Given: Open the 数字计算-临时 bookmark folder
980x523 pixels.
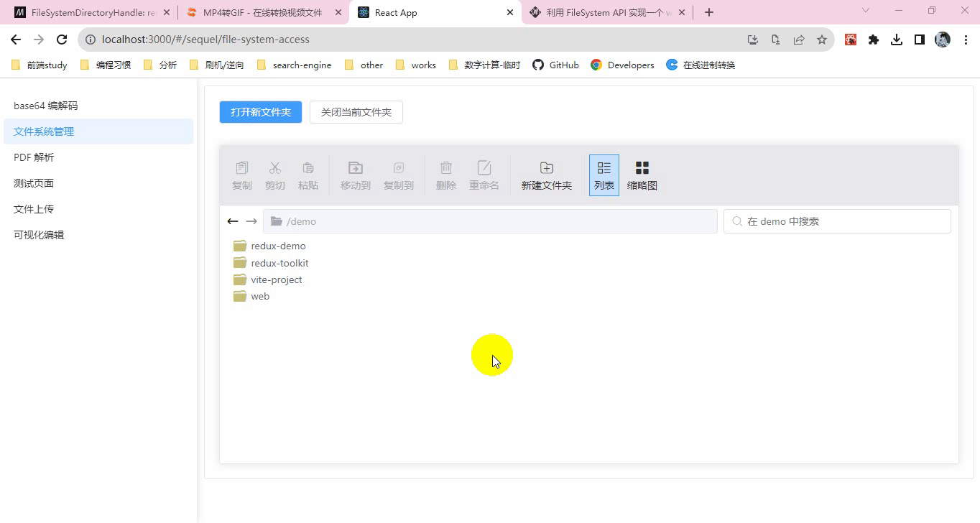Looking at the screenshot, I should point(485,65).
